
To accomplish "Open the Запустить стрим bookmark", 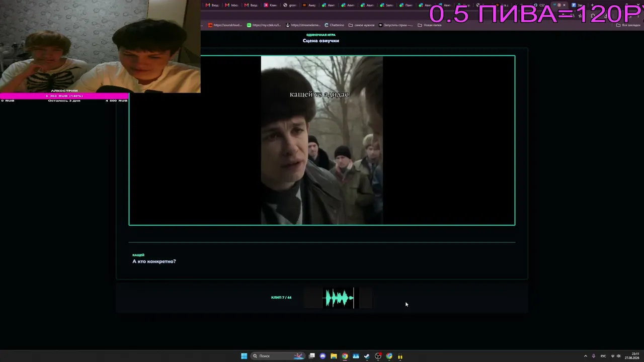I will (x=395, y=25).
